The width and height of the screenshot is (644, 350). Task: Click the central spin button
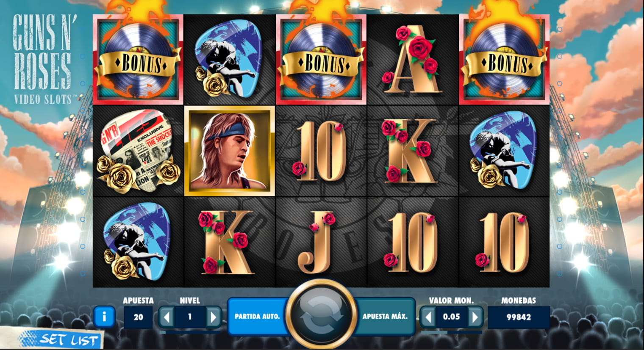pyautogui.click(x=321, y=316)
